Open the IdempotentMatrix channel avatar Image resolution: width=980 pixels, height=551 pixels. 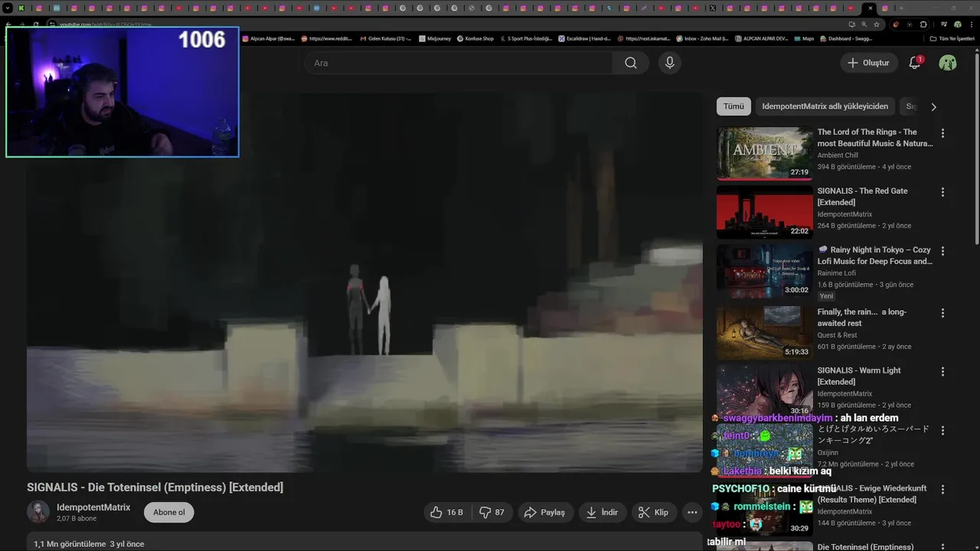(38, 512)
